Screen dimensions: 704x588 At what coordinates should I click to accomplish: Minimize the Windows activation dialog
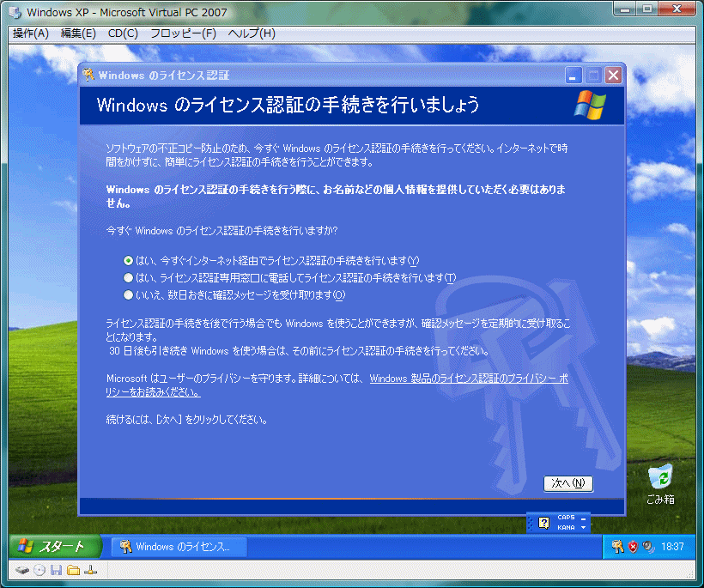tap(574, 76)
